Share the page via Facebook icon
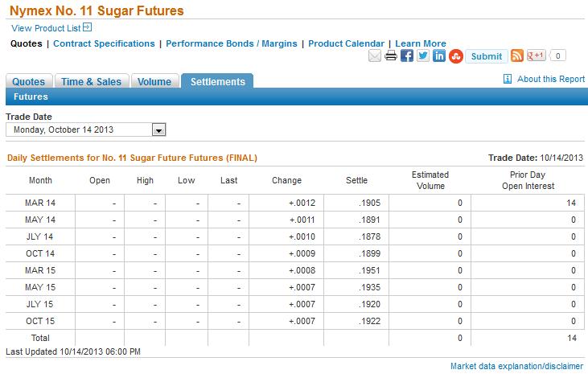588x374 pixels. [407, 55]
